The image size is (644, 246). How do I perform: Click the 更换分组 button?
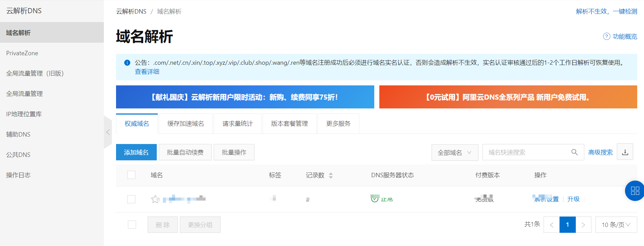[x=200, y=225]
